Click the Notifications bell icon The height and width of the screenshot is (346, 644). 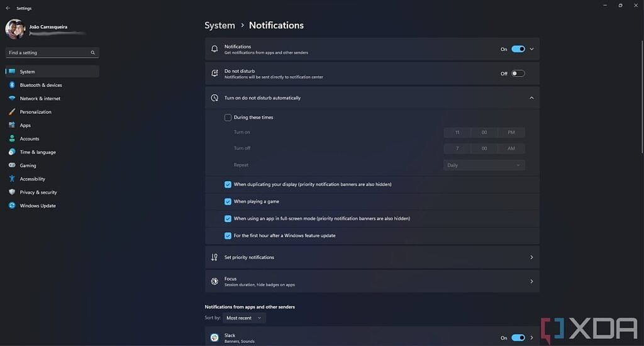(x=214, y=49)
